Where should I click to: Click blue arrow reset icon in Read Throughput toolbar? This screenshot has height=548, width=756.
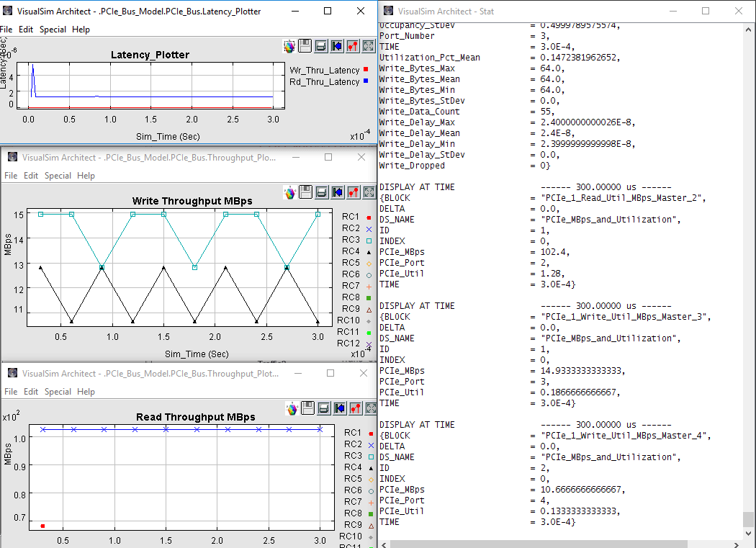(x=340, y=408)
